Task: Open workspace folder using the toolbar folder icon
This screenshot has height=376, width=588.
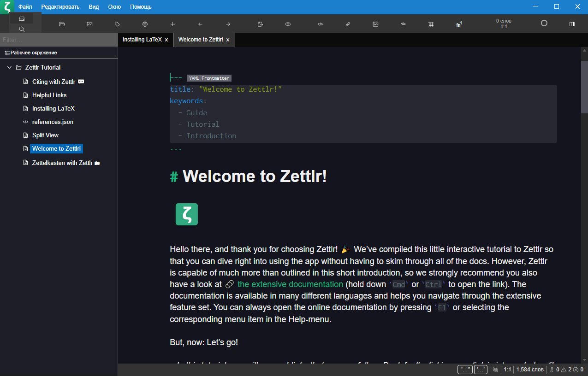Action: (62, 24)
